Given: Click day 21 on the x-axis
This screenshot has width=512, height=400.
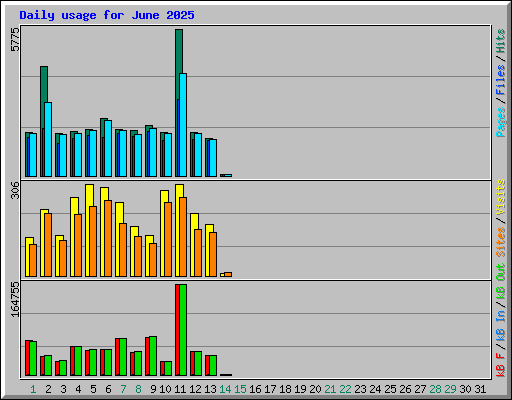Looking at the screenshot, I should 330,389.
